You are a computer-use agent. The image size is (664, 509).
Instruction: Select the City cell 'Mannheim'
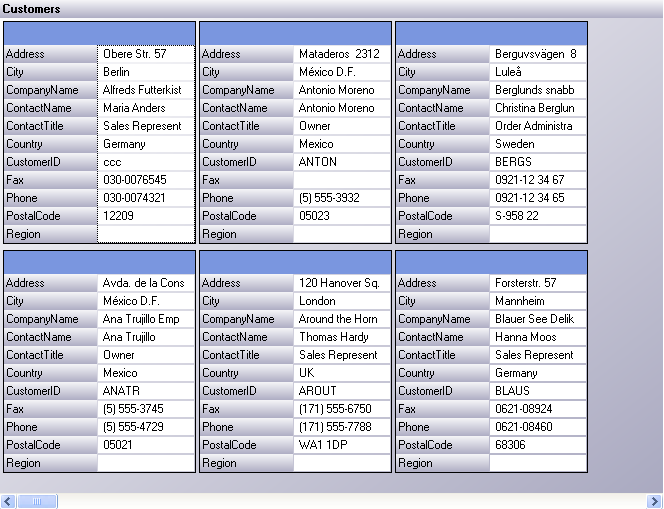[538, 301]
